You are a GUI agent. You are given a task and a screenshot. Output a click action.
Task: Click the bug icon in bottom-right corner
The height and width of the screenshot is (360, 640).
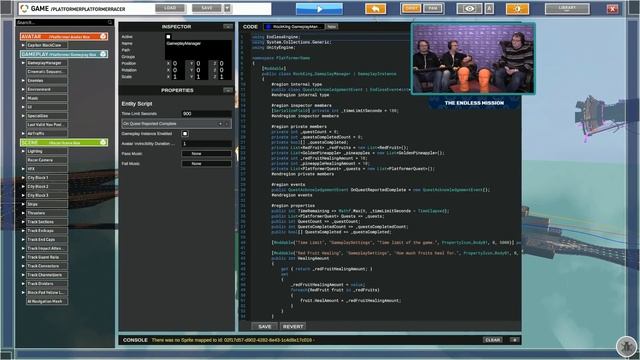[627, 347]
